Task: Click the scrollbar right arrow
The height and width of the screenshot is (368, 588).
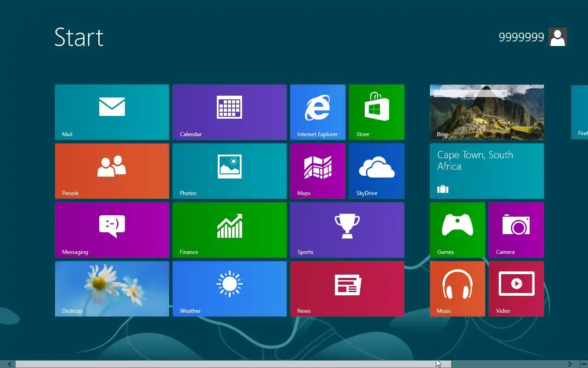Action: 570,364
